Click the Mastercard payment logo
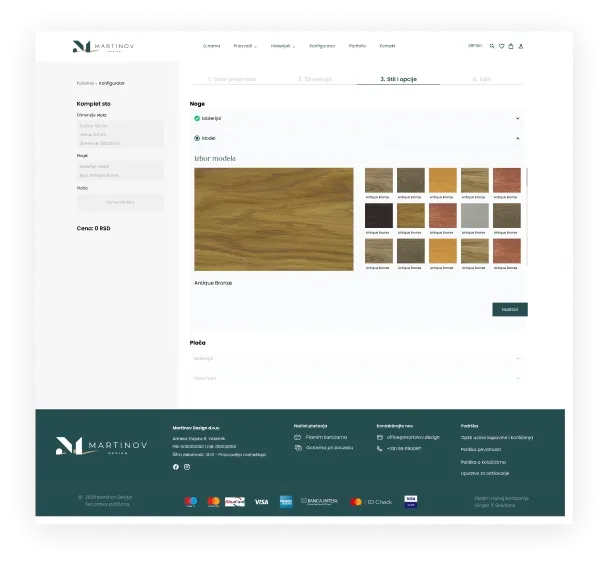Viewport: 609px width, 565px height. [213, 502]
